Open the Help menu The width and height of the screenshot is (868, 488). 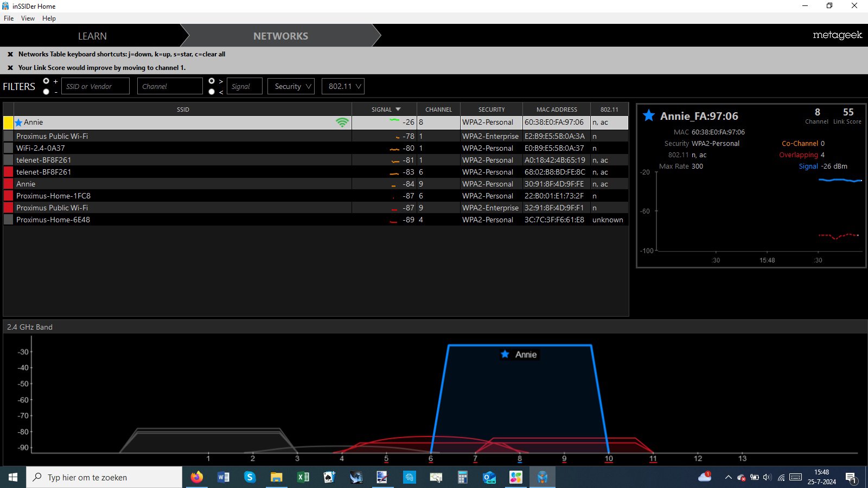[x=49, y=18]
